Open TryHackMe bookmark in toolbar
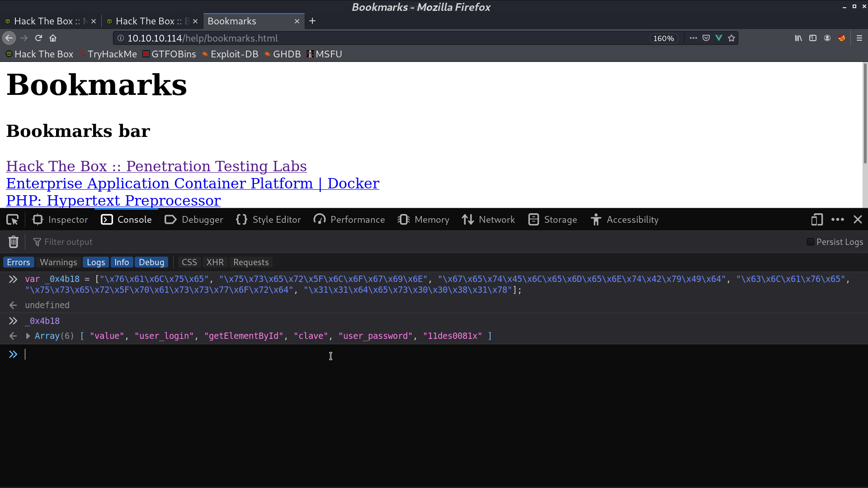Screen dimensions: 868x488 pyautogui.click(x=108, y=54)
